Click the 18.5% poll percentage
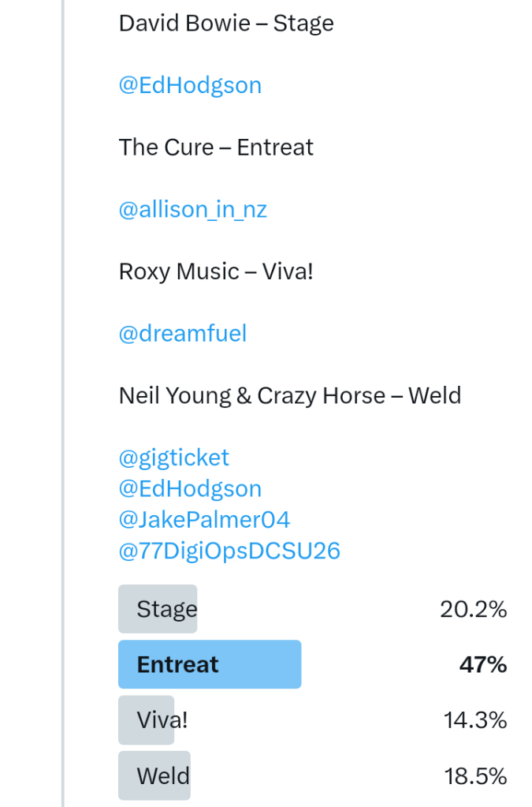Screen dimensions: 532x807 pos(474,776)
